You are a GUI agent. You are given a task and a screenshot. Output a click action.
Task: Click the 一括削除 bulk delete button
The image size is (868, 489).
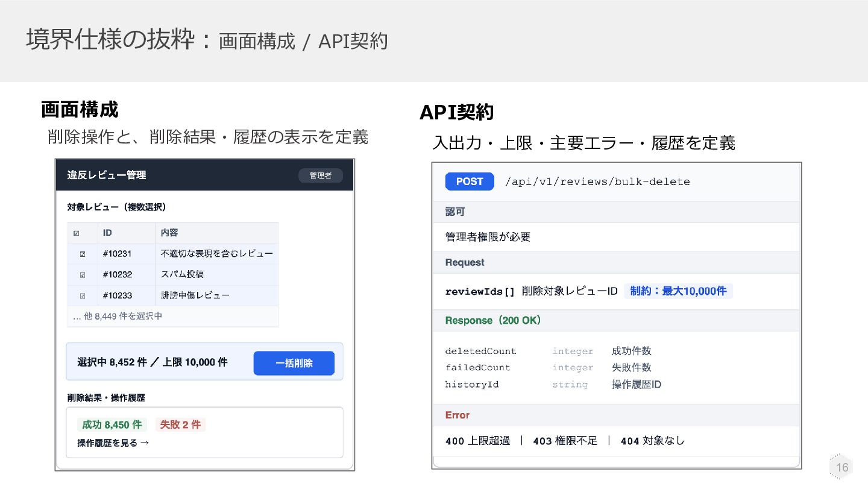tap(294, 363)
